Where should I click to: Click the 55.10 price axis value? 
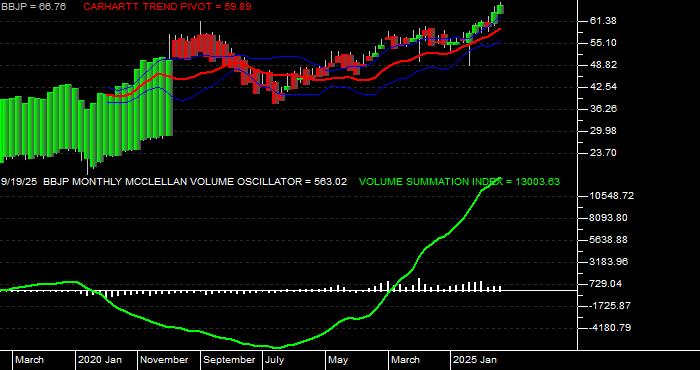coord(603,43)
